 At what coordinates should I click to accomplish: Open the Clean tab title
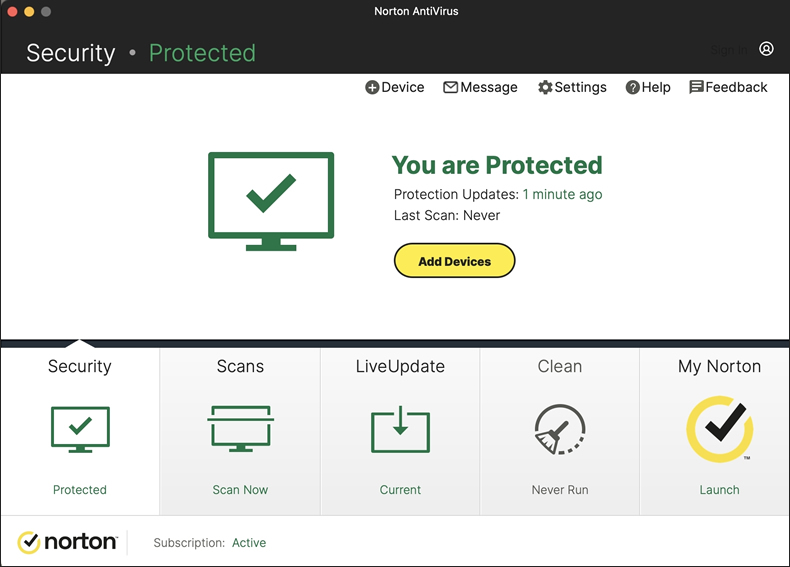pyautogui.click(x=560, y=366)
